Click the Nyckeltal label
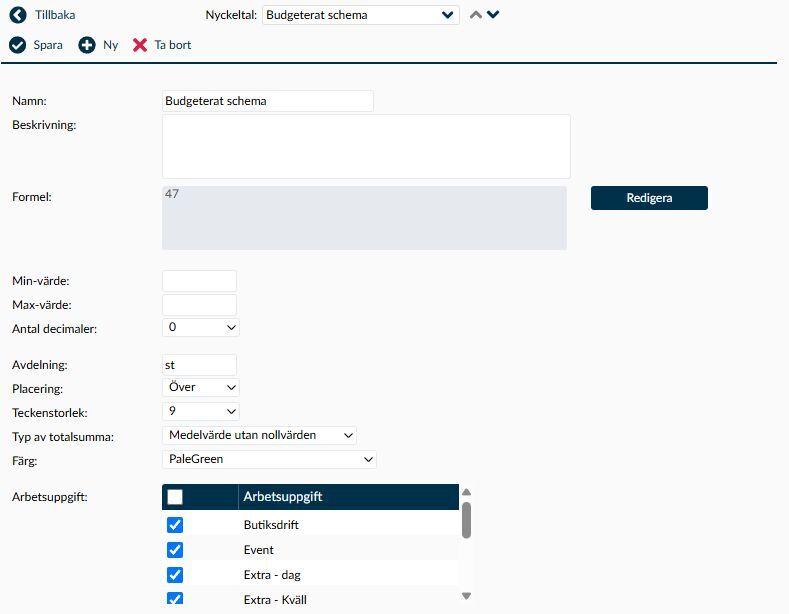The width and height of the screenshot is (789, 614). [x=231, y=15]
